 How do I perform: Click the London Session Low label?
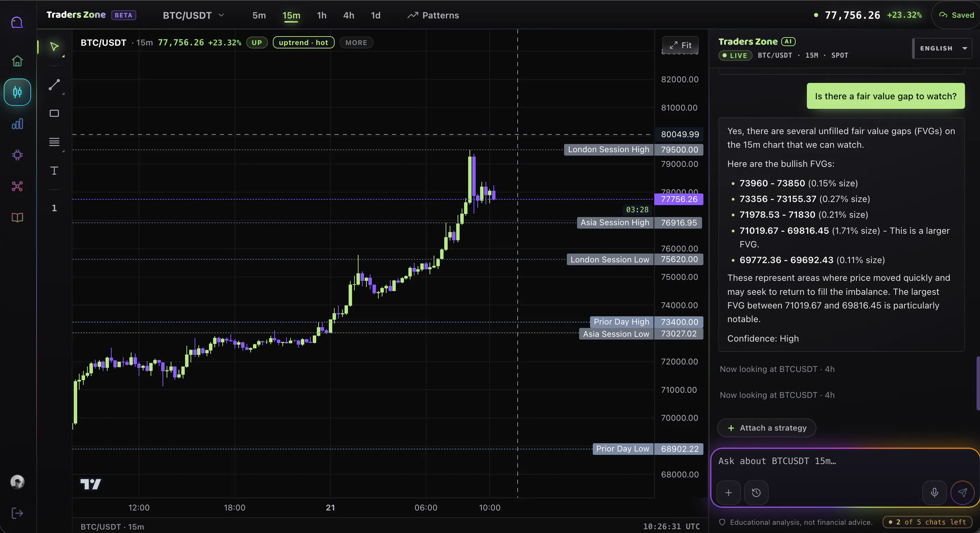pyautogui.click(x=610, y=259)
